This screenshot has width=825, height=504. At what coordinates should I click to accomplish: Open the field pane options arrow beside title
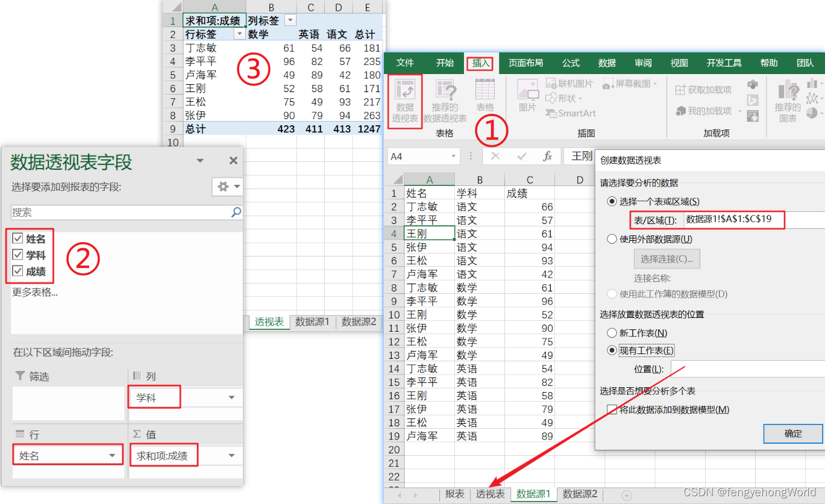tap(200, 161)
